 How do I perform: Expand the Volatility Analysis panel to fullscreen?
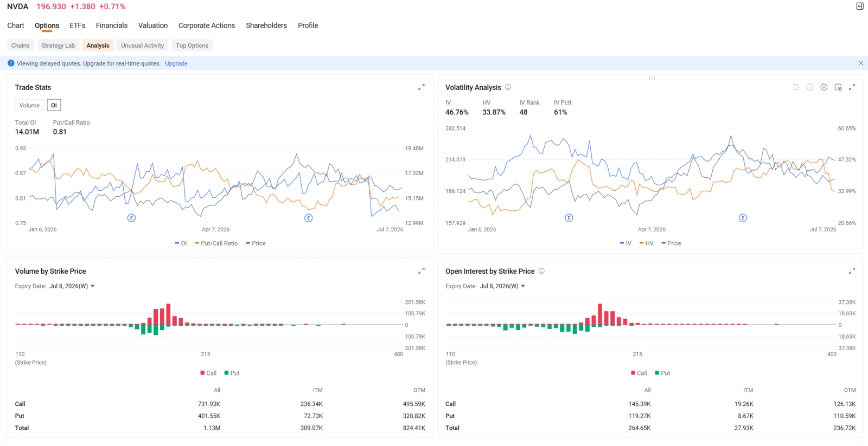click(x=852, y=87)
